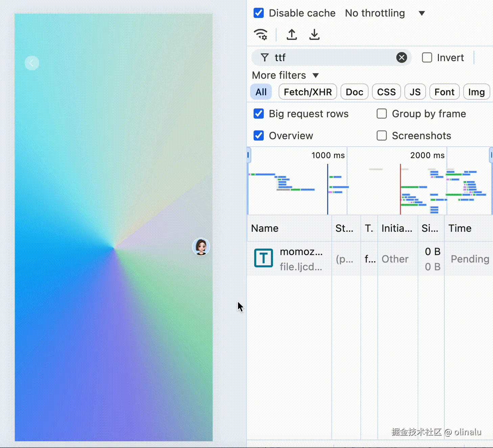Filter requests by Font
The width and height of the screenshot is (493, 448).
pyautogui.click(x=444, y=92)
